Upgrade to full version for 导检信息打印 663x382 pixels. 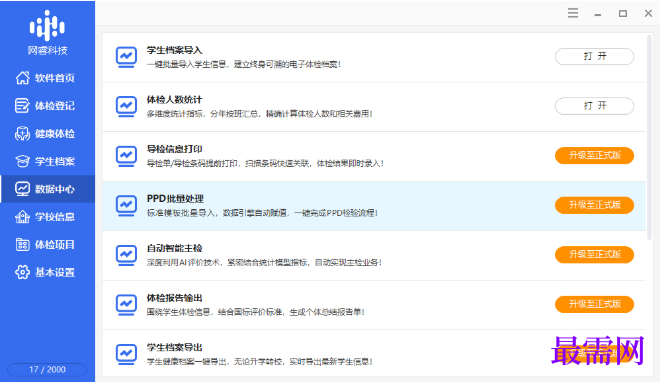(x=594, y=155)
